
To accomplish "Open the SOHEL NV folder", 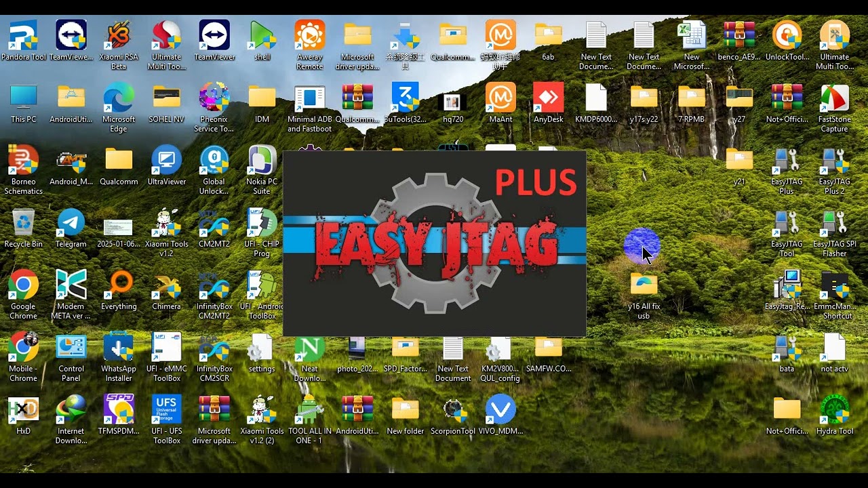I will [x=166, y=103].
